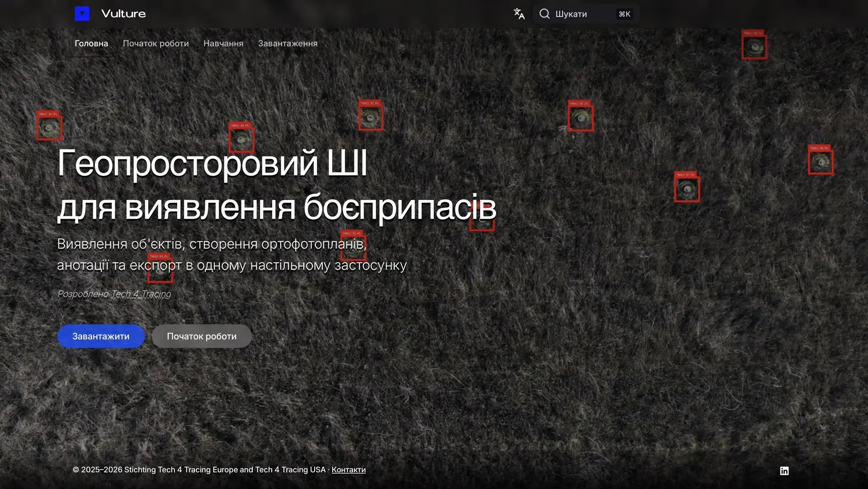This screenshot has width=868, height=489.
Task: Click the Vulture site title
Action: [123, 14]
